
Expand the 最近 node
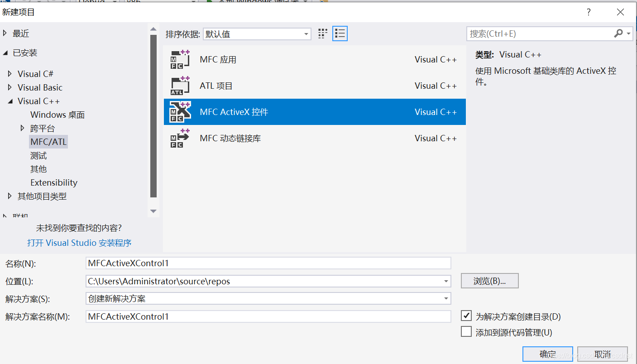pyautogui.click(x=5, y=33)
